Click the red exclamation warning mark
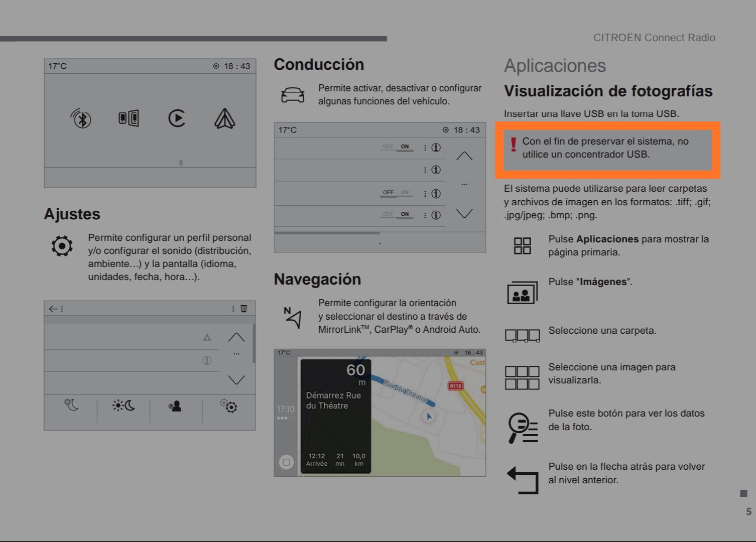The width and height of the screenshot is (756, 542). click(513, 145)
